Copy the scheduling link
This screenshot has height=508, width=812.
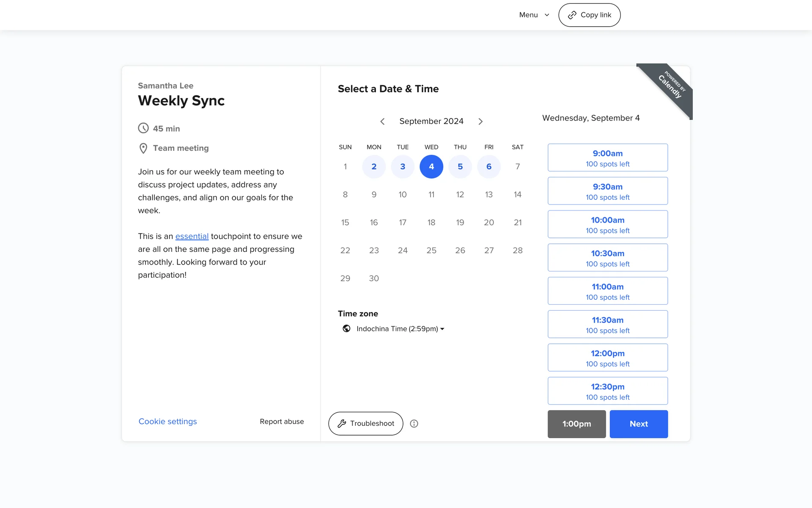pos(589,15)
